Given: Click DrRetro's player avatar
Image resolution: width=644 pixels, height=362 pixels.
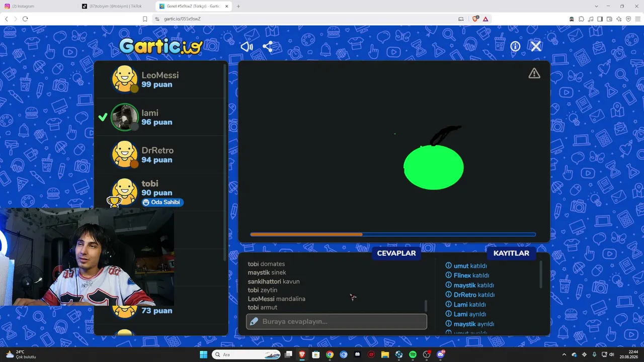Looking at the screenshot, I should click(124, 154).
